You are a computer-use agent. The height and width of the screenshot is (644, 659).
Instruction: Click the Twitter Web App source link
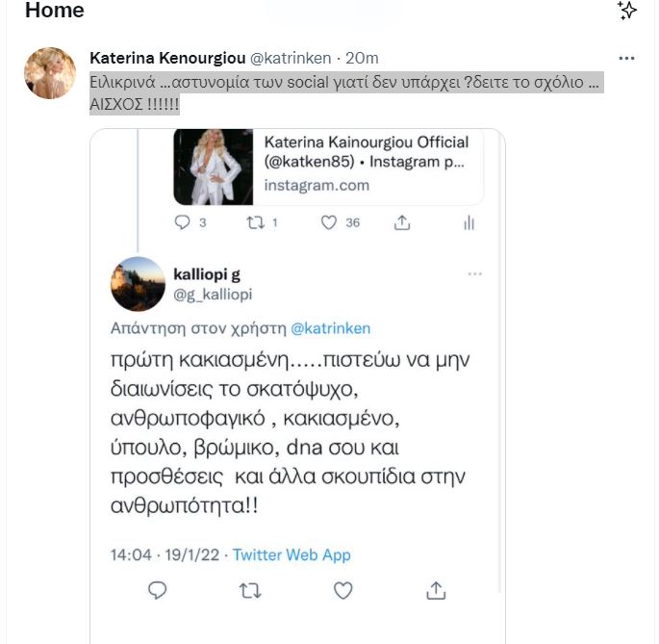(291, 554)
